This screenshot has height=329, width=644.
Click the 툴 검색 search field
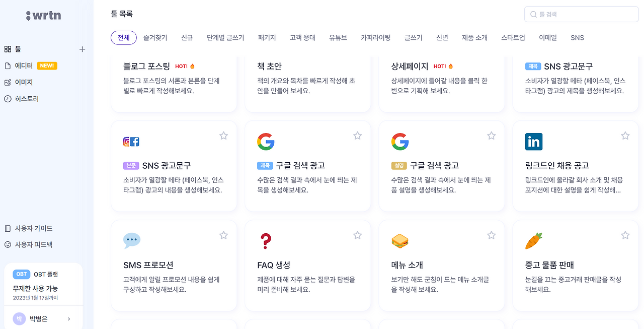[582, 14]
